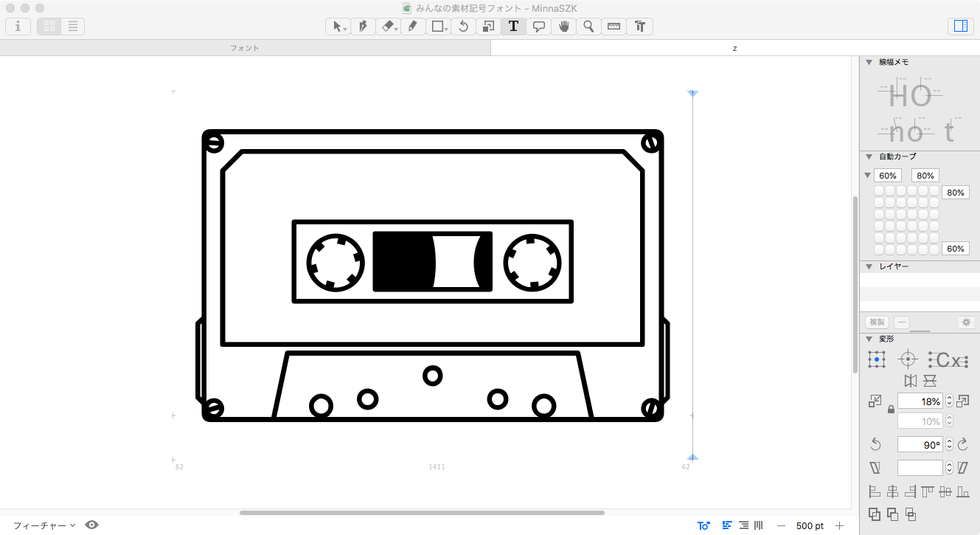The width and height of the screenshot is (980, 535).
Task: Choose the Pencil tool in the toolbar
Action: pos(412,27)
